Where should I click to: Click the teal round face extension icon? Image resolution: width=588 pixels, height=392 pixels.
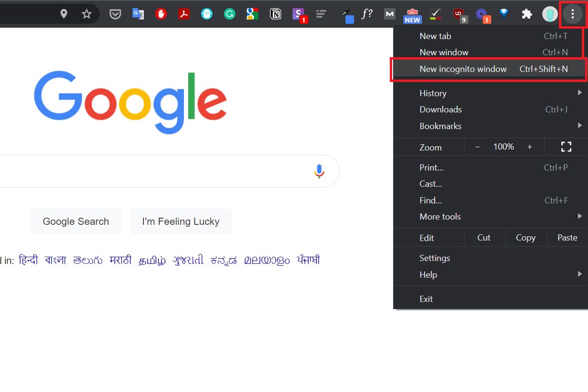tap(207, 14)
